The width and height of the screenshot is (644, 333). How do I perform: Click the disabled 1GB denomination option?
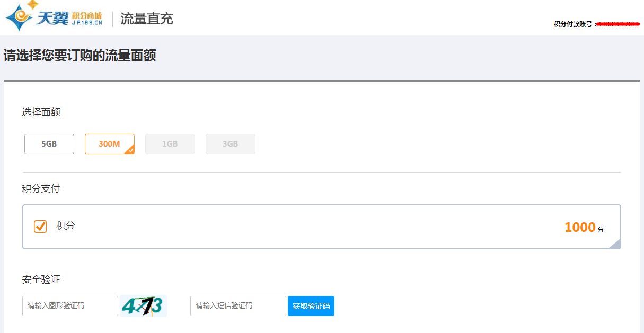click(x=170, y=143)
